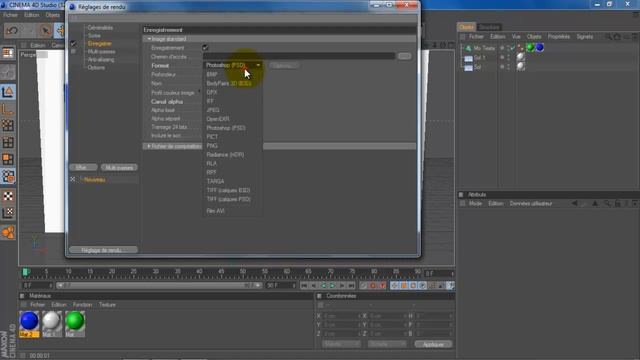The image size is (640, 360).
Task: Click the home icon in object manager
Action: [618, 37]
